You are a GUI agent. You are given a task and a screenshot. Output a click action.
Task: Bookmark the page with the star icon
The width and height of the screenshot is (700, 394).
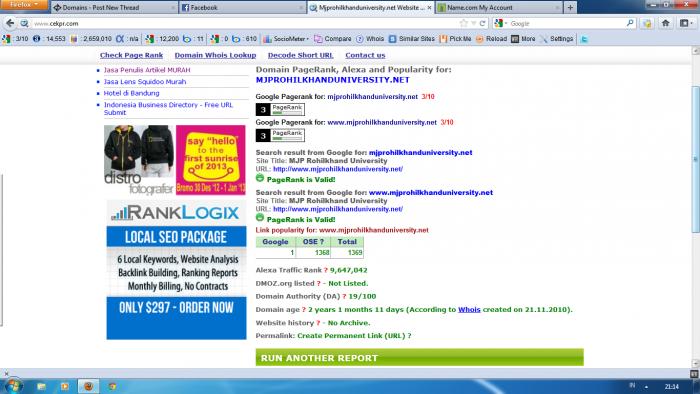[464, 23]
